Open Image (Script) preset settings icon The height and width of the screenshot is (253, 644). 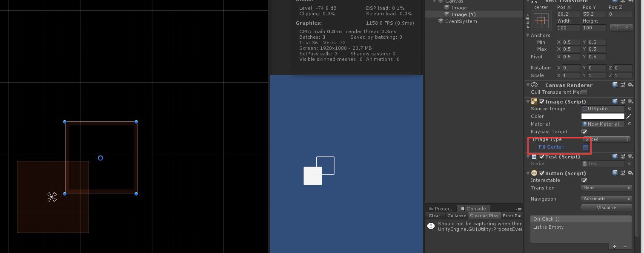623,101
